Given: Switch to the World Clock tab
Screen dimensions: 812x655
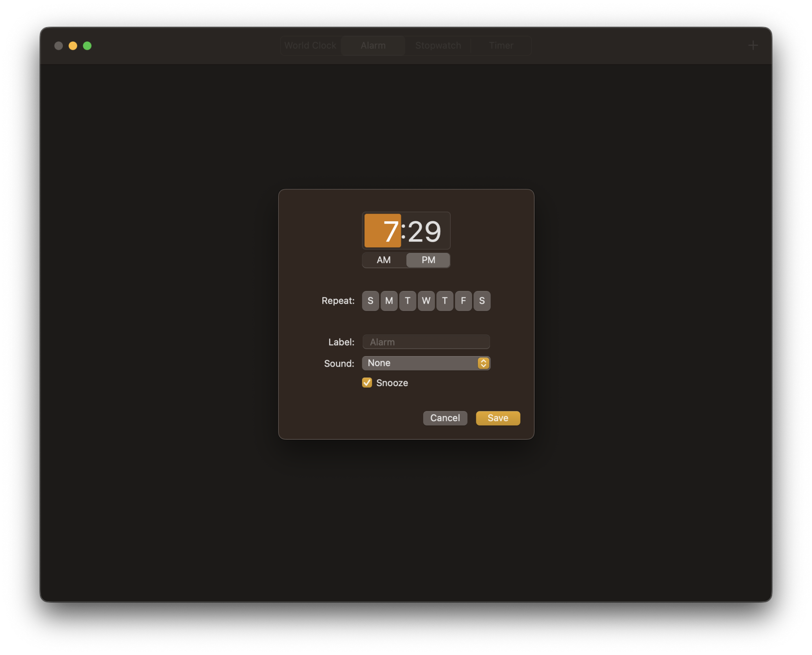Looking at the screenshot, I should 311,45.
